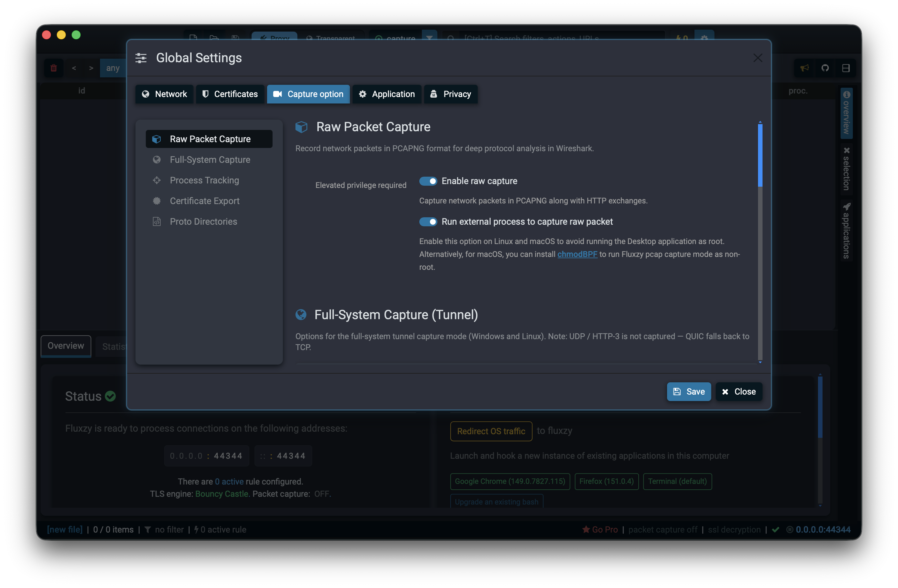898x588 pixels.
Task: Click Upgrade an existing bash
Action: pos(496,501)
